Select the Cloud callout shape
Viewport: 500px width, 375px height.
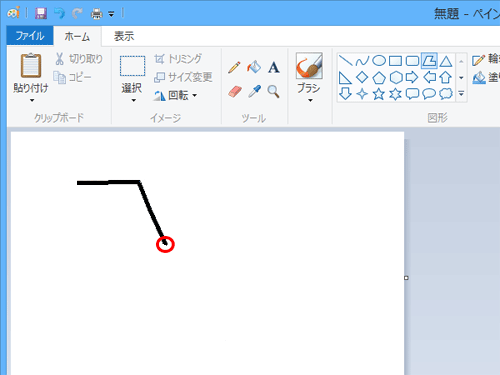click(446, 94)
